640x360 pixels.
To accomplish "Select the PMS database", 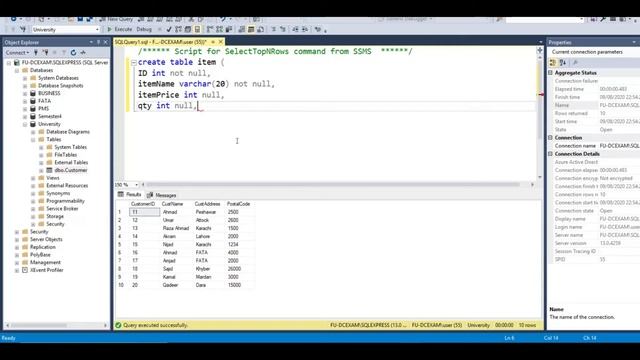I will pos(43,109).
